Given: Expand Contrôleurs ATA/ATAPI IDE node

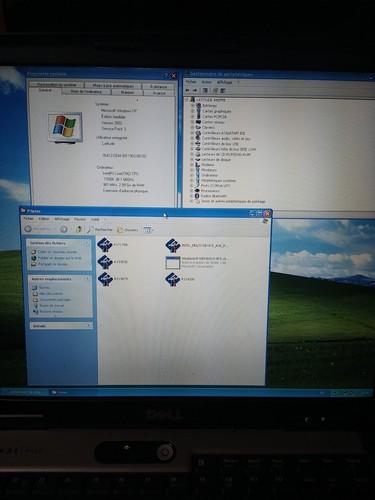Looking at the screenshot, I should pyautogui.click(x=192, y=133).
